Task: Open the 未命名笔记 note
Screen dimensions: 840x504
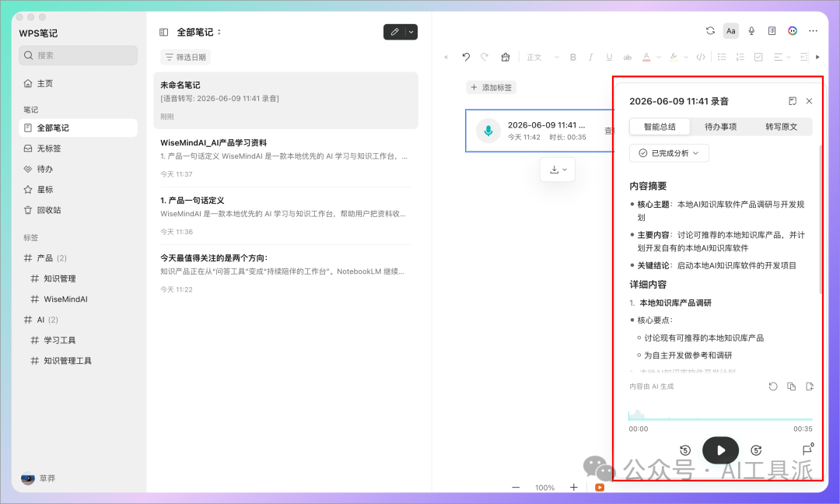Action: tap(285, 100)
